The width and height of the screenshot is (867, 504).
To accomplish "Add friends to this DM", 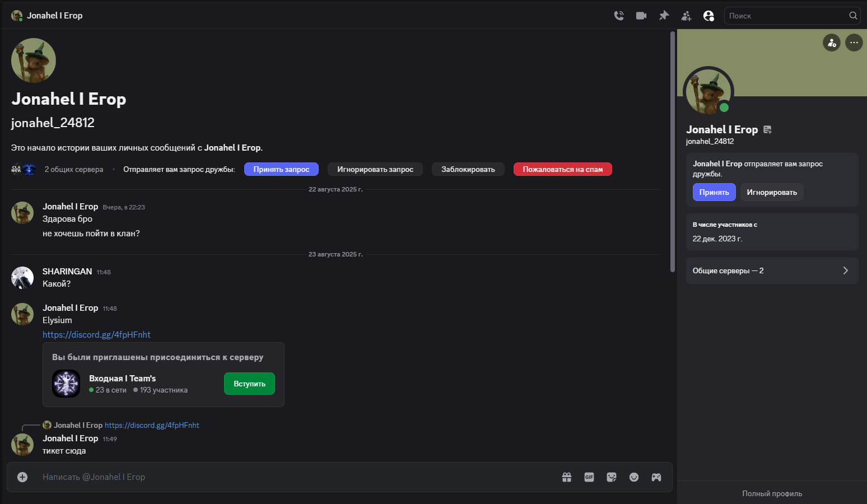I will (686, 16).
